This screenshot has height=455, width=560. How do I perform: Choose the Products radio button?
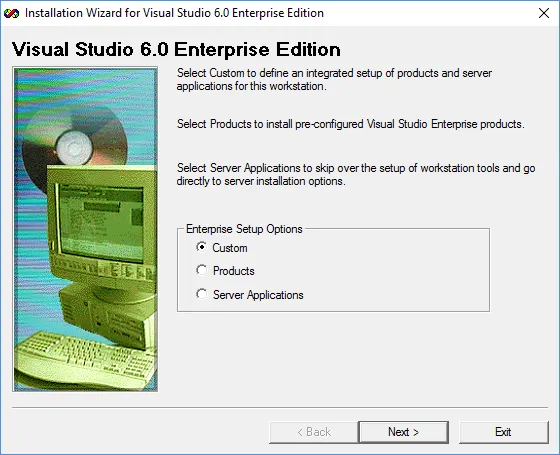click(225, 270)
